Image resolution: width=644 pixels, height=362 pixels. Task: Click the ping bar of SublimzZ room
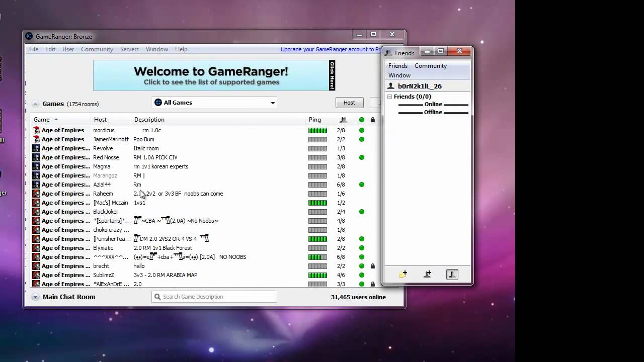coord(317,275)
